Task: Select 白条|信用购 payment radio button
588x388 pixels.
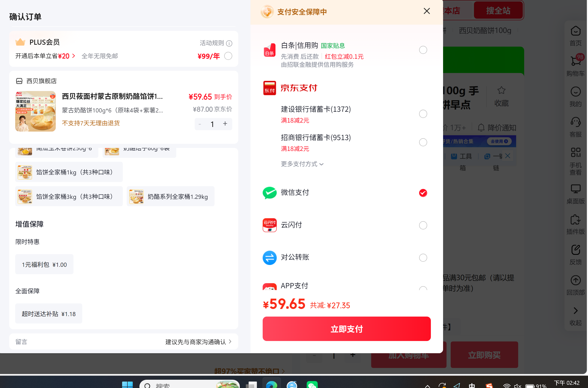Action: (x=423, y=50)
